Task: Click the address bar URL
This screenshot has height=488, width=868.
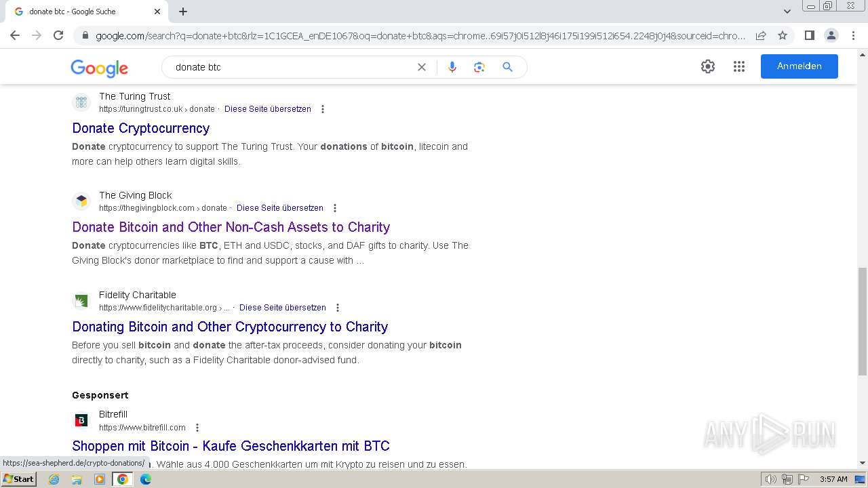Action: (420, 36)
